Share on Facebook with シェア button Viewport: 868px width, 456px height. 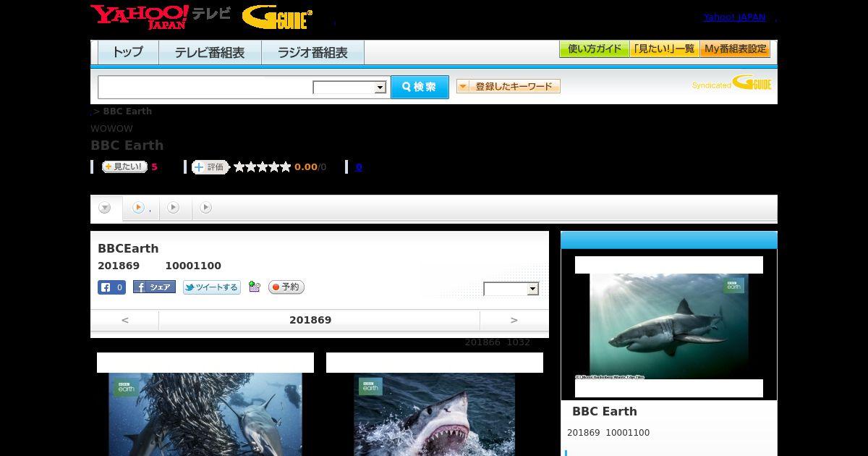tap(154, 287)
